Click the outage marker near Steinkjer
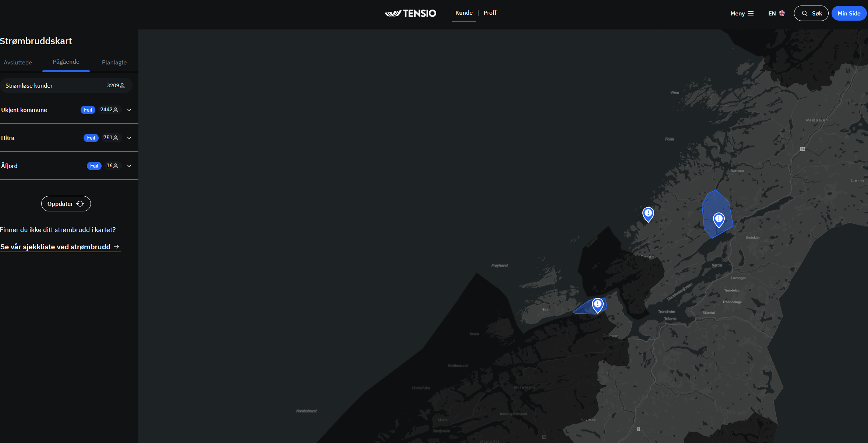This screenshot has width=868, height=443. 719,220
